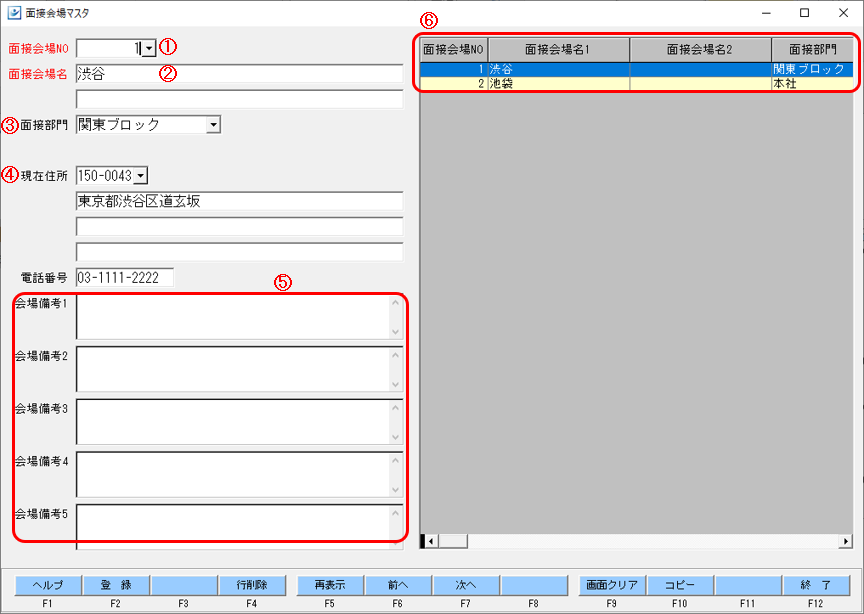
Task: Click the 面接会場名 field containing 渋谷
Action: pos(240,74)
